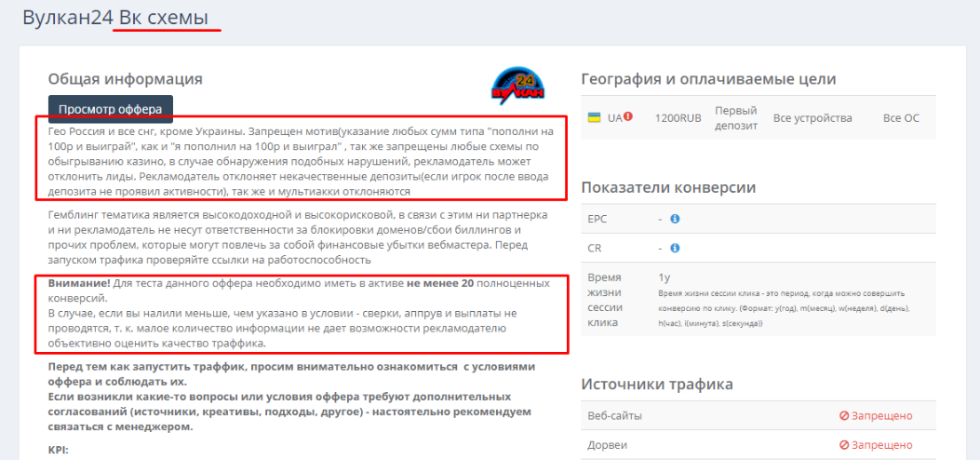Click the UA country code text
980x460 pixels.
615,117
